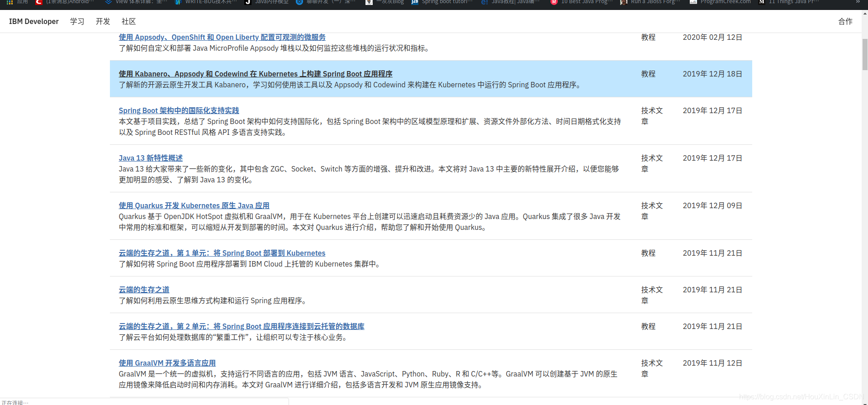Open 云端的生存之道 第 2 单元 tutorial link

(242, 326)
